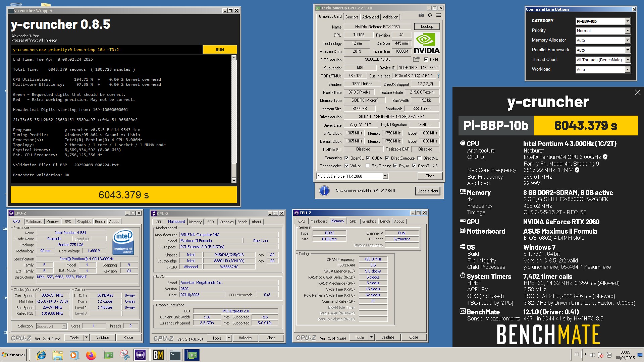The height and width of the screenshot is (362, 644).
Task: Open Internet Explorer from the taskbar
Action: coord(41,355)
